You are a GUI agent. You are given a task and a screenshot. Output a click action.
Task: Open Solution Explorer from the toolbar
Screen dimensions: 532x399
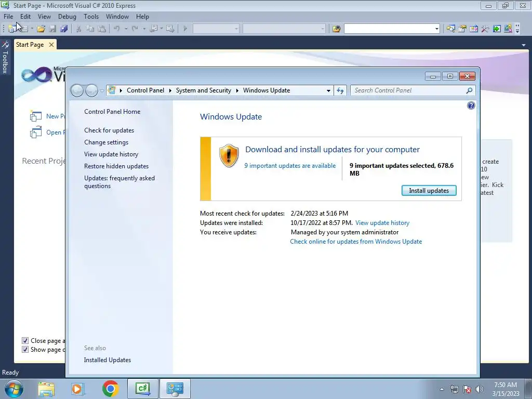point(450,29)
